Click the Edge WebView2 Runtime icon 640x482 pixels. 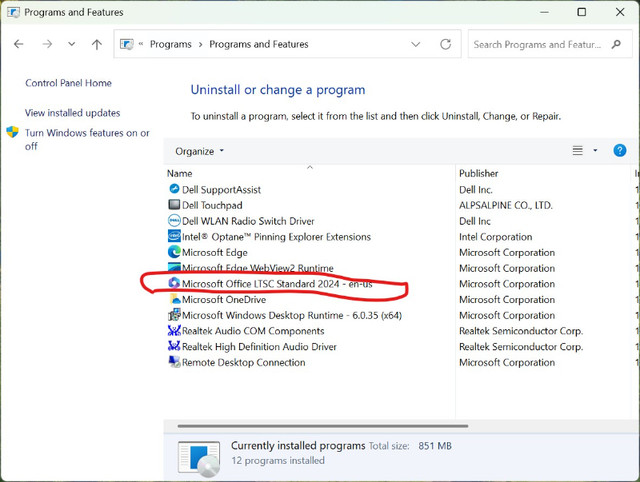(174, 267)
